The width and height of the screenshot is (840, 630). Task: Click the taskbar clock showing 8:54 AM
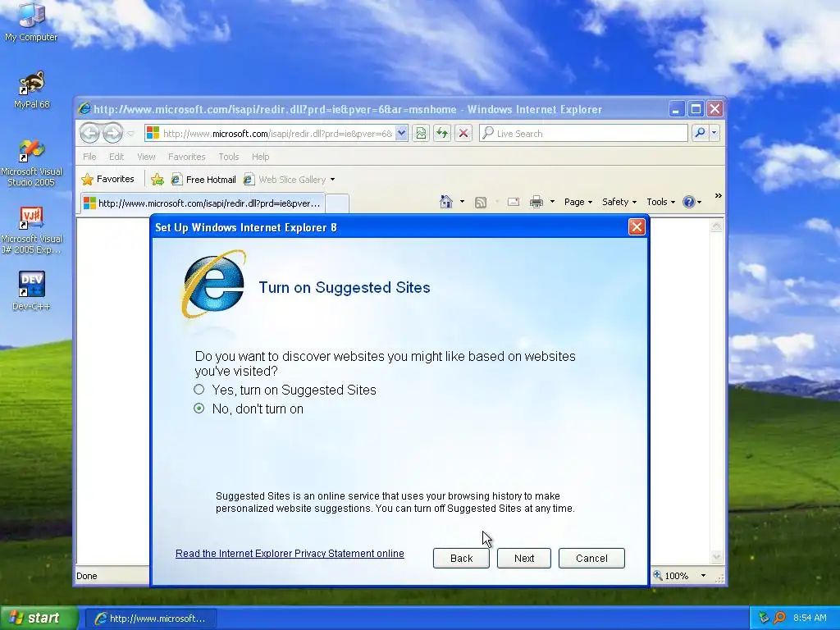click(810, 618)
